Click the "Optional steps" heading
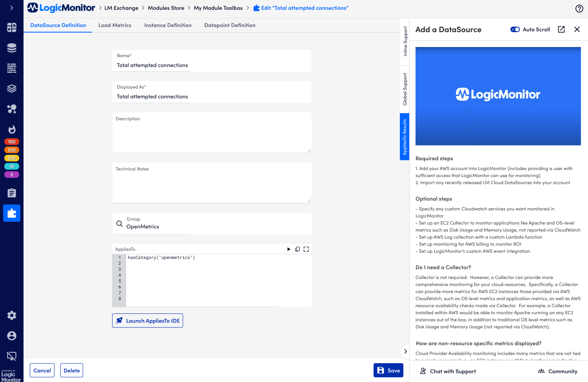 point(434,199)
